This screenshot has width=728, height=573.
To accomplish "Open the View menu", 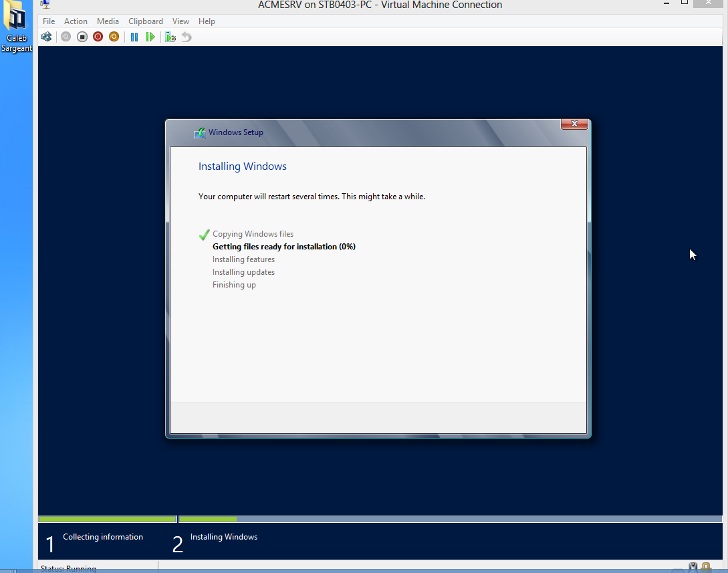I will click(x=180, y=21).
